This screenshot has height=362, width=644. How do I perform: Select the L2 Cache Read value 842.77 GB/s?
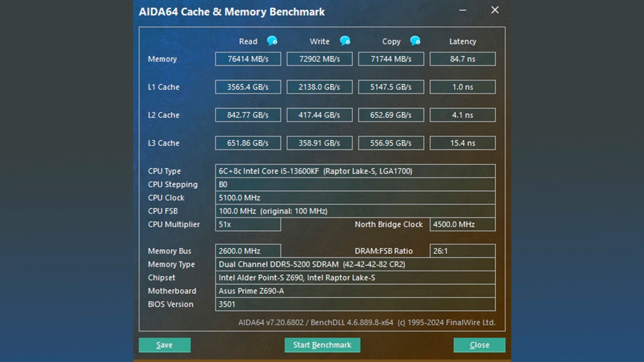(248, 115)
